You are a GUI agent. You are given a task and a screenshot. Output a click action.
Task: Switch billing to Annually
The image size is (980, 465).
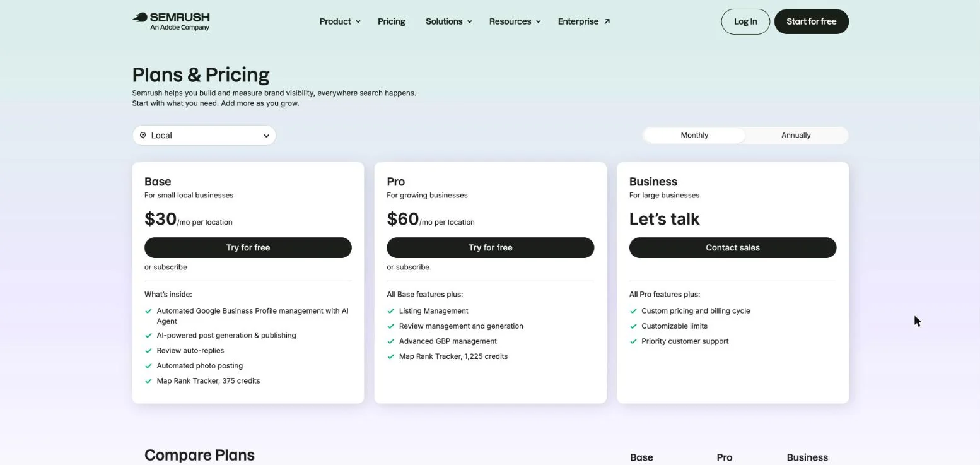click(796, 136)
